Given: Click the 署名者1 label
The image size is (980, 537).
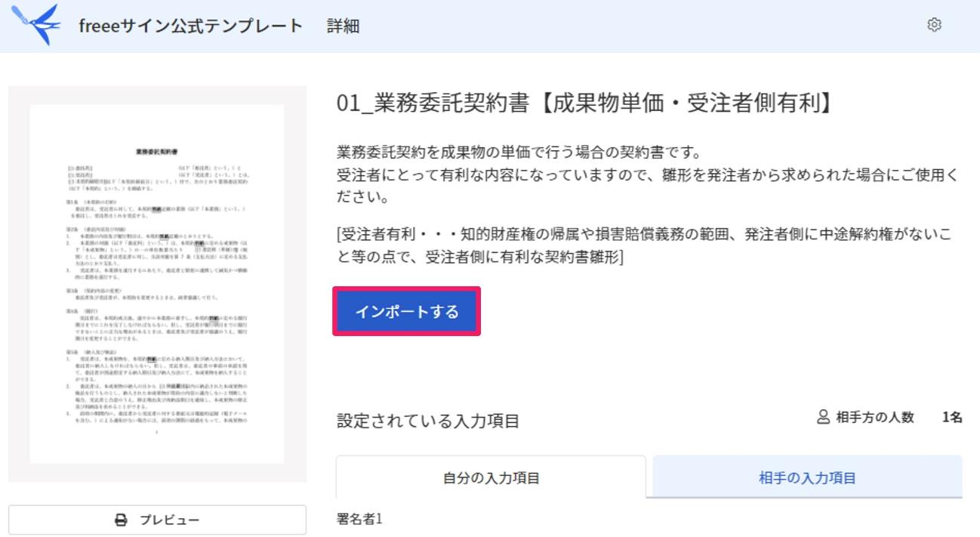Looking at the screenshot, I should (360, 519).
